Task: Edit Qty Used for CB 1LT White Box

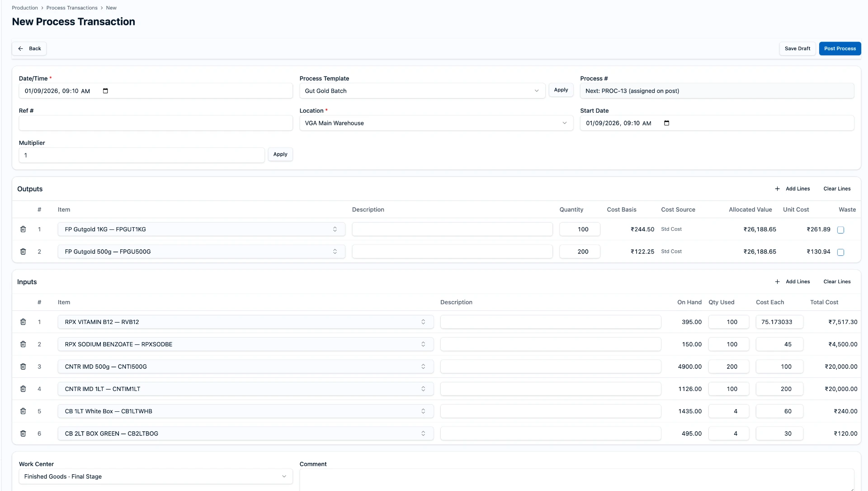Action: coord(729,411)
